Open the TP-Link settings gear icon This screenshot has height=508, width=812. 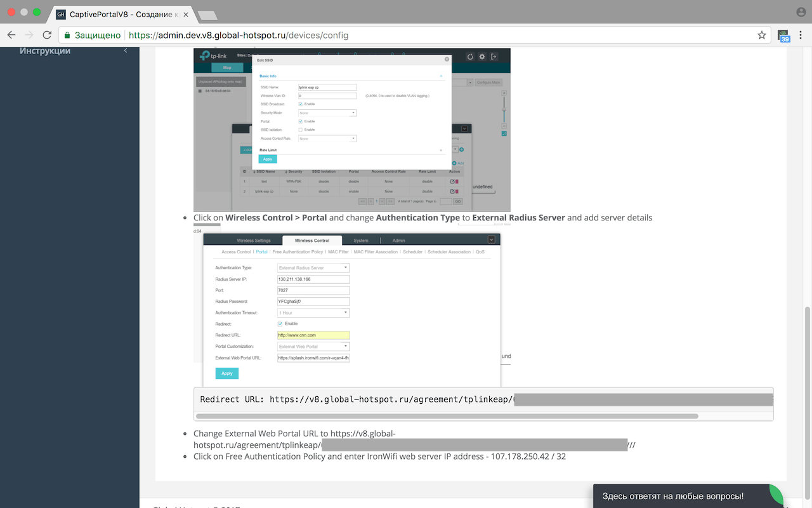point(482,57)
